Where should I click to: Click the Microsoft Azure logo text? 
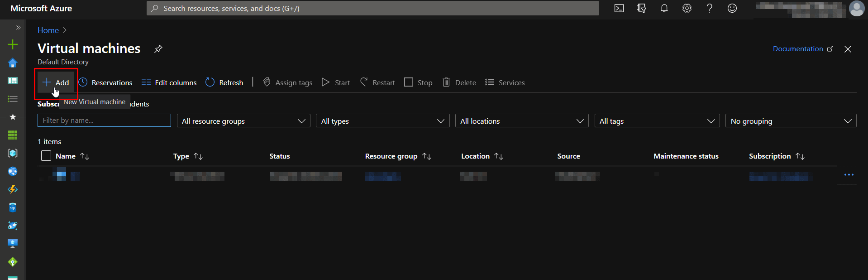[x=41, y=8]
